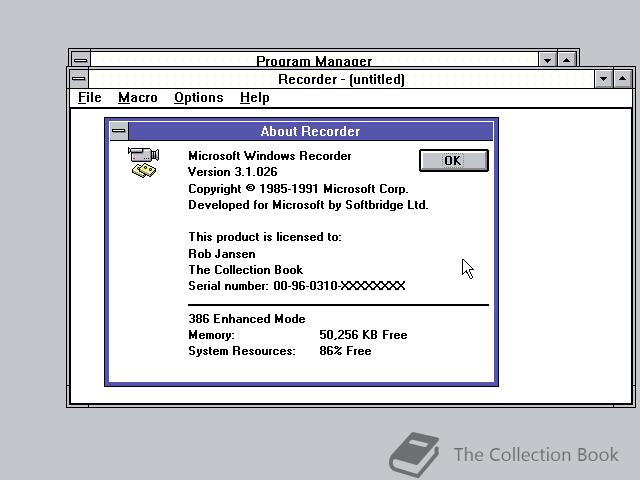Click OK in About Recorder dialog
Viewport: 640px width, 480px height.
(453, 160)
